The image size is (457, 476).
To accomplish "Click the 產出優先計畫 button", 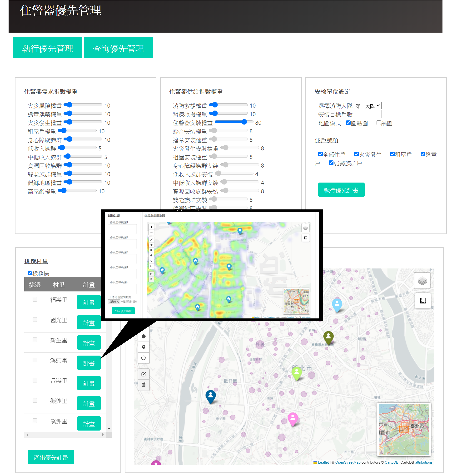I will (x=51, y=457).
